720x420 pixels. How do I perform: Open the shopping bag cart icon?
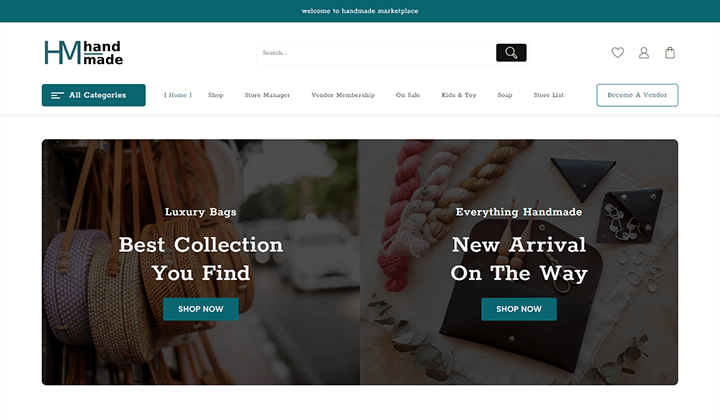(x=670, y=53)
